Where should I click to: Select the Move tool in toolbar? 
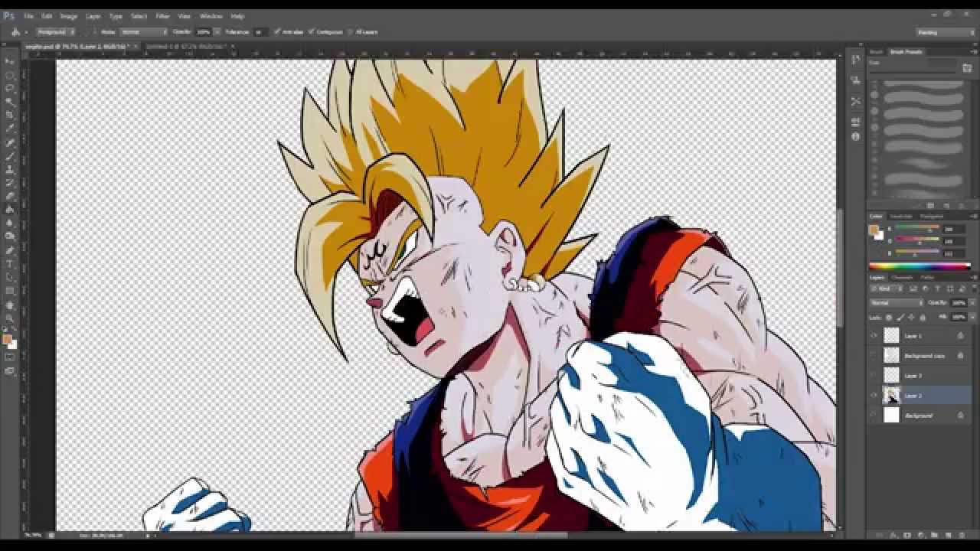10,61
